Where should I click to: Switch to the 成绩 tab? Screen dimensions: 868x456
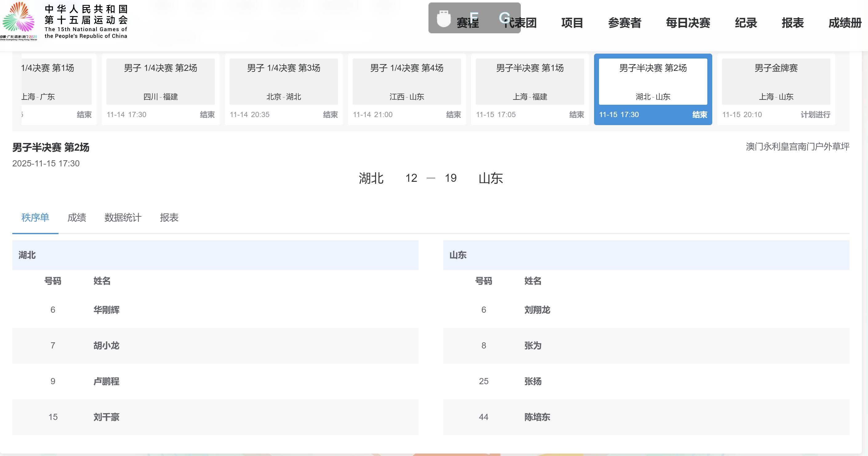[x=77, y=218]
